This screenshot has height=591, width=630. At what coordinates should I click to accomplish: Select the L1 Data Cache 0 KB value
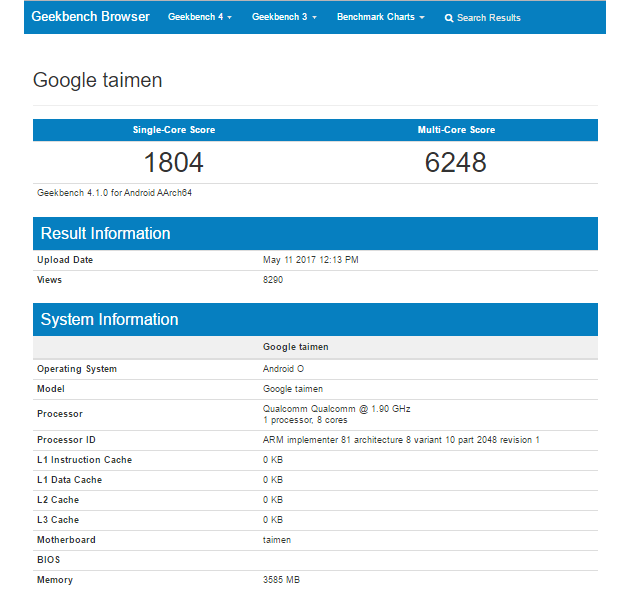click(273, 480)
